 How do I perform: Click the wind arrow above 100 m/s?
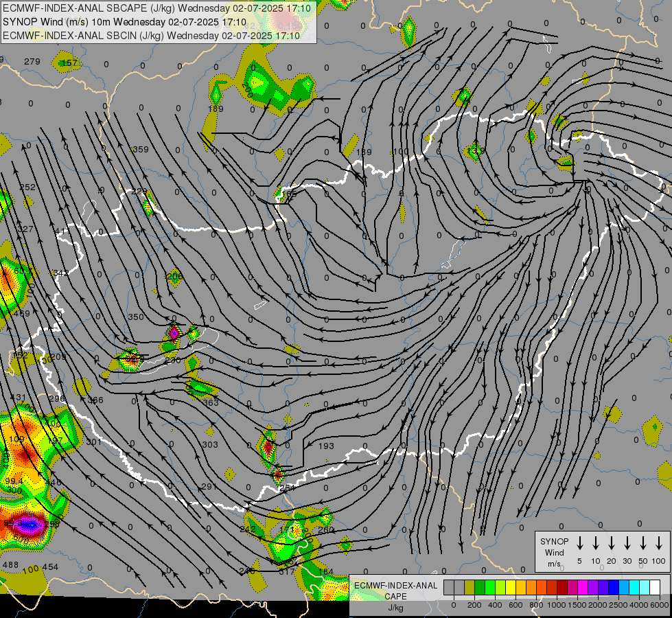[x=659, y=543]
